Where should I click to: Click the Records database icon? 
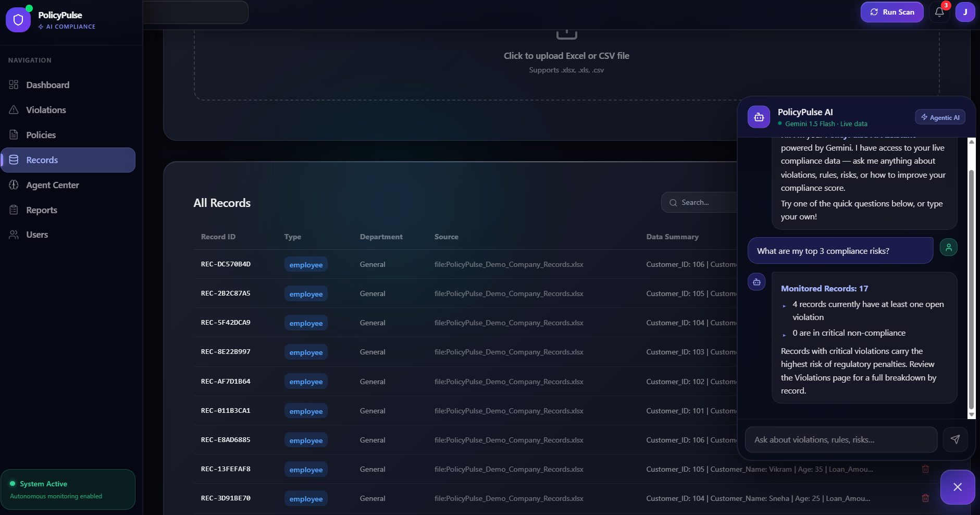coord(14,160)
